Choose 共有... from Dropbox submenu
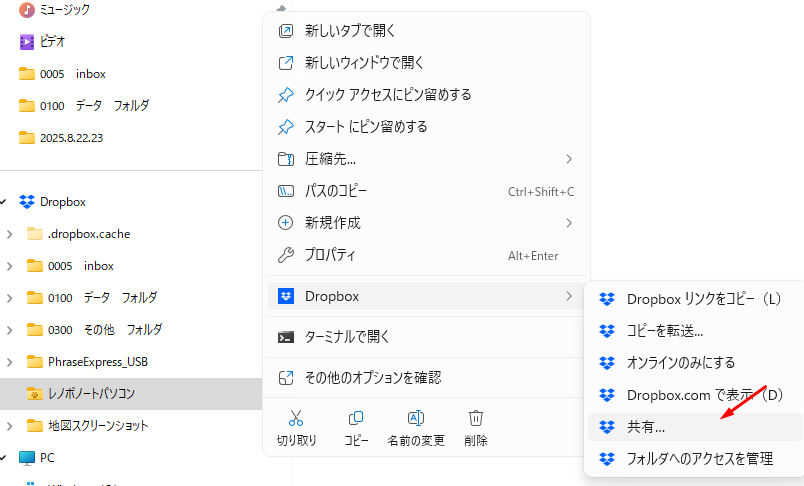The image size is (804, 486). tap(646, 427)
